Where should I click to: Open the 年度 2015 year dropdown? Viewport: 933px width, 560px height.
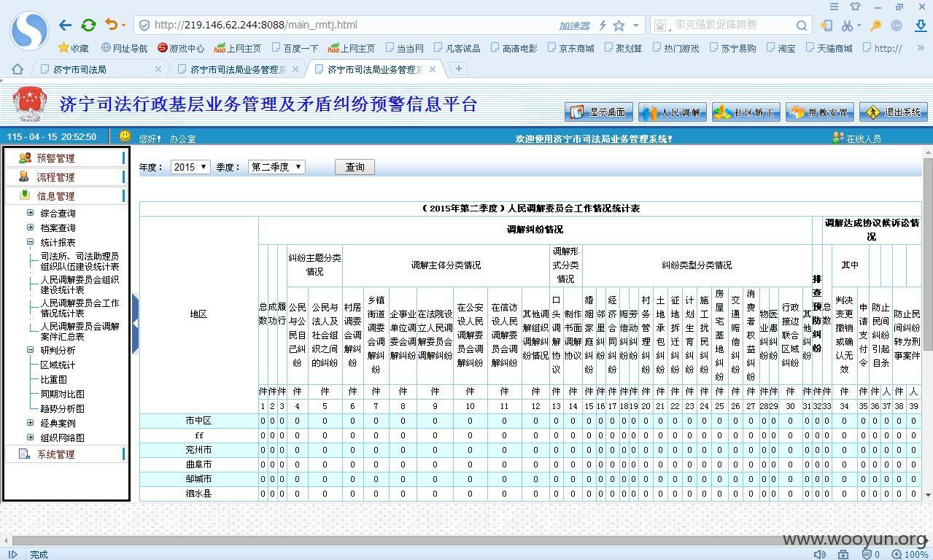(x=190, y=167)
